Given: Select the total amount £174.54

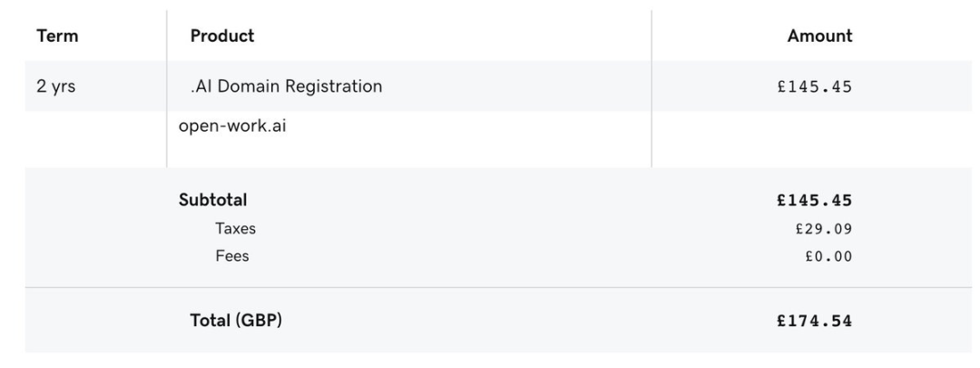Looking at the screenshot, I should [814, 321].
